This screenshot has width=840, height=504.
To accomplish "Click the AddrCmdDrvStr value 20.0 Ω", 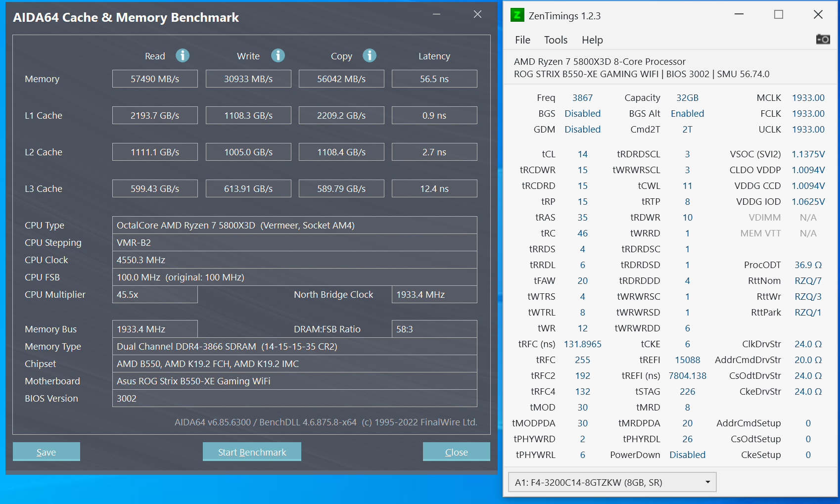I will coord(808,360).
